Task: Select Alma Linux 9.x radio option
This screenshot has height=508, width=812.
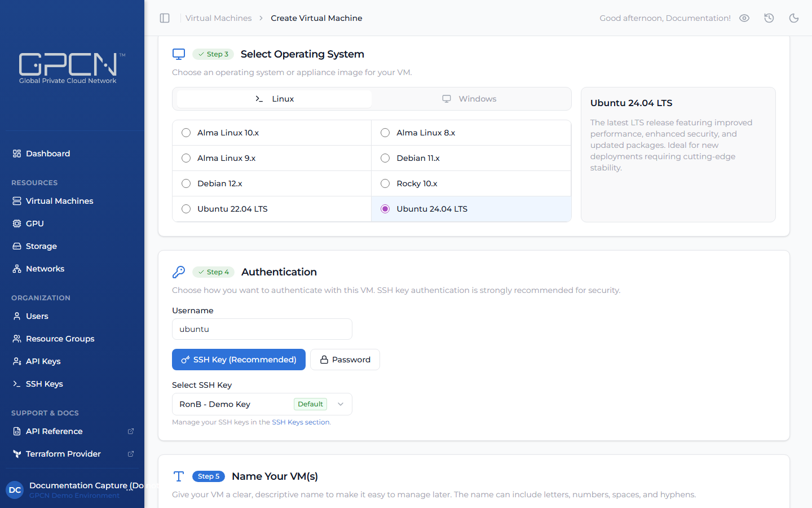Action: (x=186, y=158)
